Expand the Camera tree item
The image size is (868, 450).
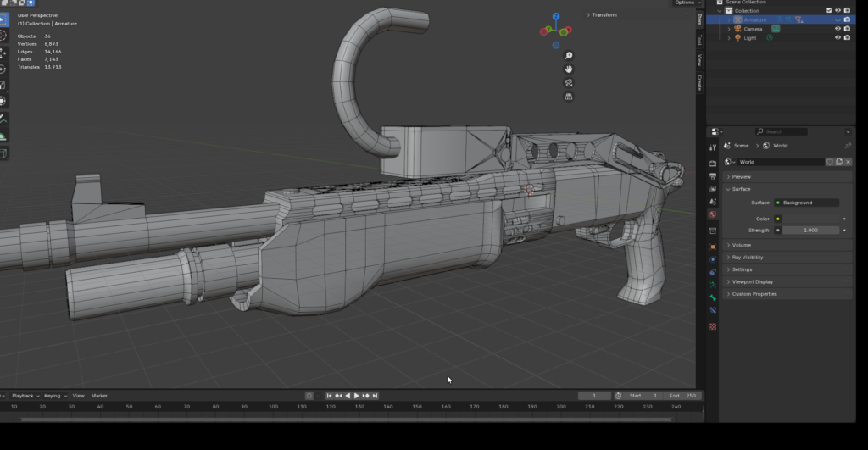point(729,29)
